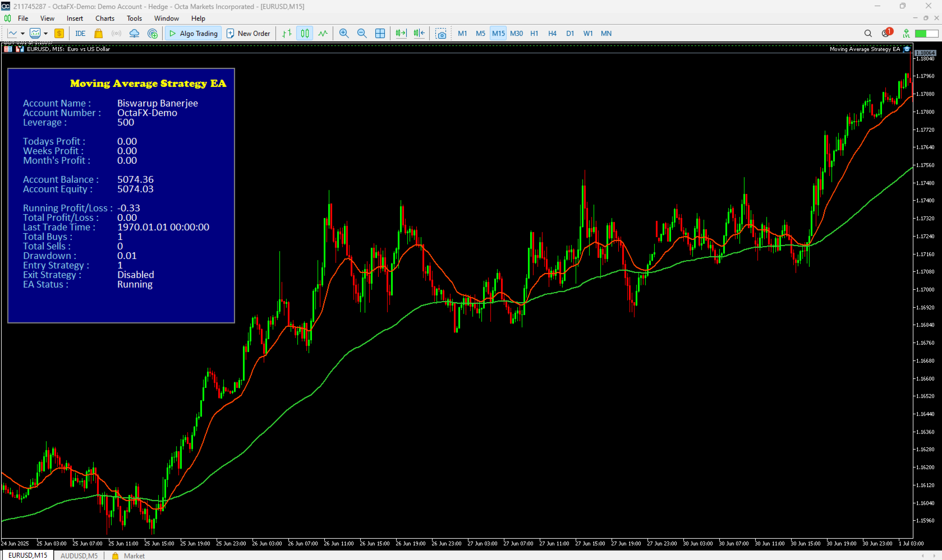942x560 pixels.
Task: Click the tile windows grid icon
Action: (x=380, y=34)
